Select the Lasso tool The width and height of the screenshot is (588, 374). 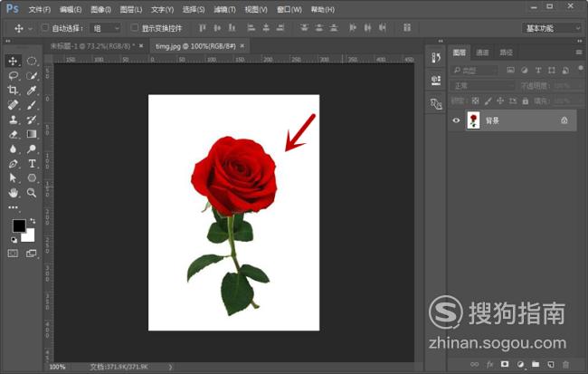point(14,75)
